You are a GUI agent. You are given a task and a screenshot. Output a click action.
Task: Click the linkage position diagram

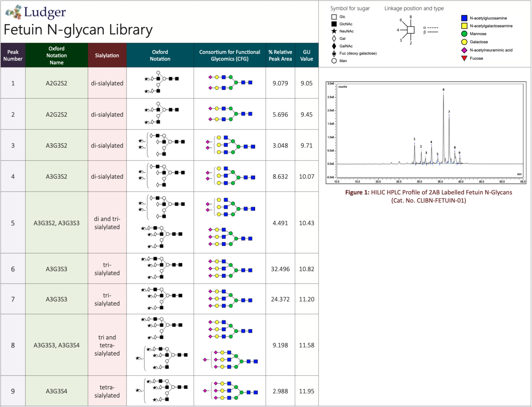click(x=410, y=29)
